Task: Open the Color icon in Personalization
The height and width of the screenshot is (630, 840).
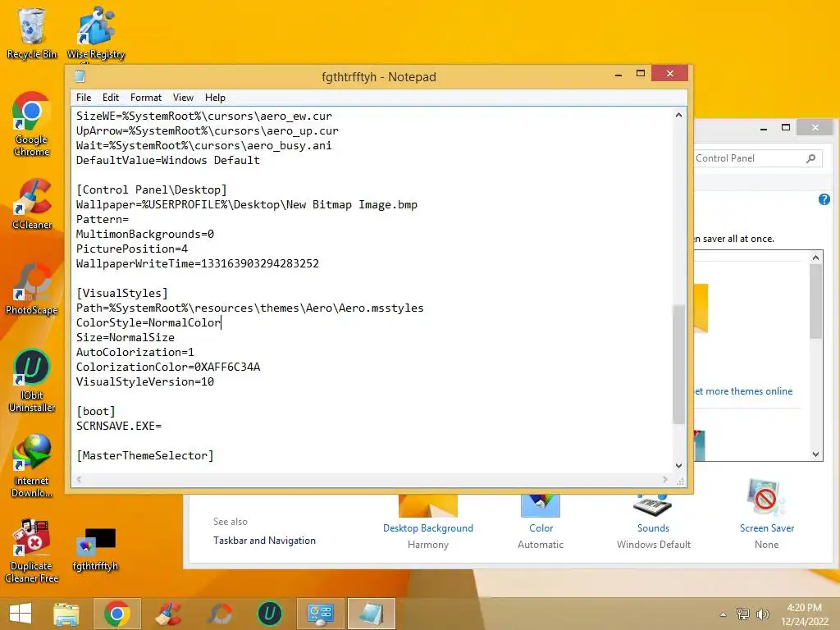Action: tap(541, 504)
